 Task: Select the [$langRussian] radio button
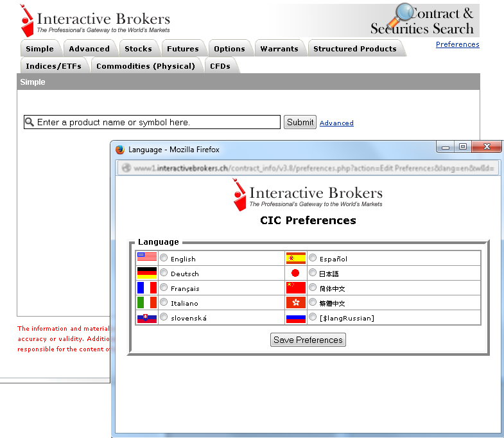click(x=313, y=317)
